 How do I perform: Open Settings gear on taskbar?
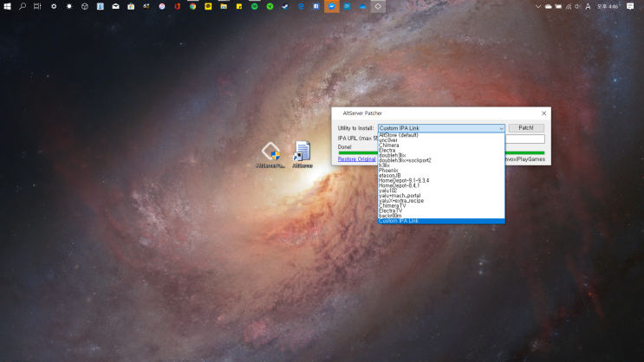(x=54, y=6)
